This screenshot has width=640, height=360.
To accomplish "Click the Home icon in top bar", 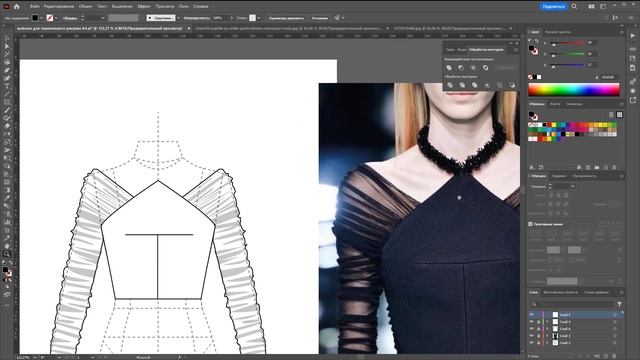I will click(x=17, y=7).
